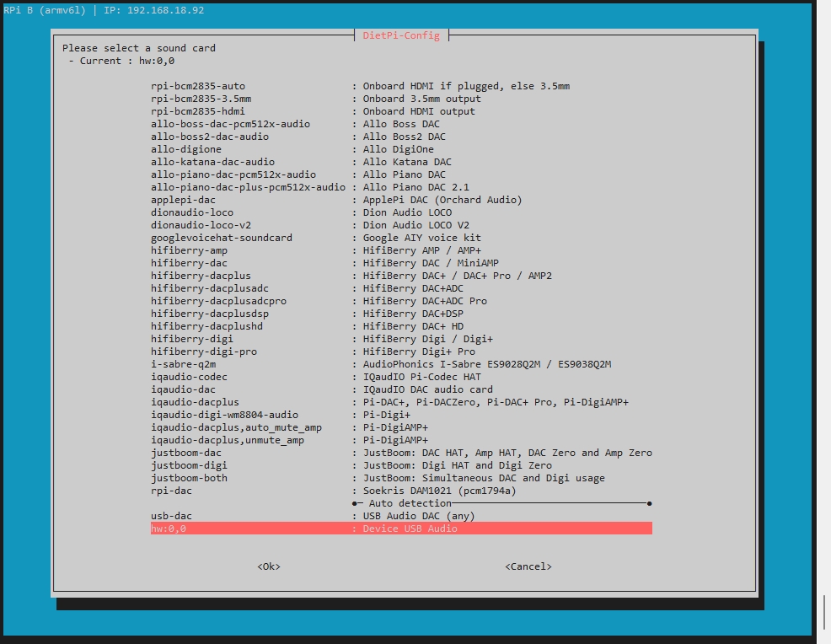Choose hifiberry-dacplusadcpro entry

pyautogui.click(x=401, y=301)
